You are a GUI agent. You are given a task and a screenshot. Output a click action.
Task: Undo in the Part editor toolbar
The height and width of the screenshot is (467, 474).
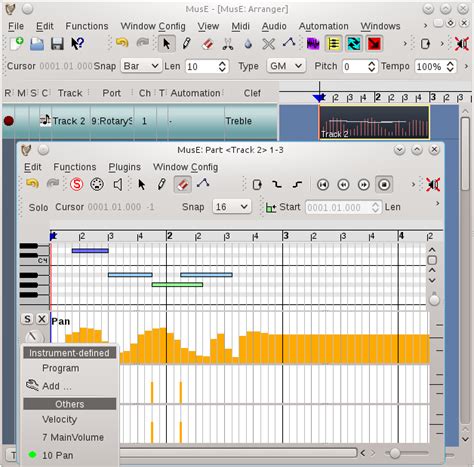click(x=32, y=183)
